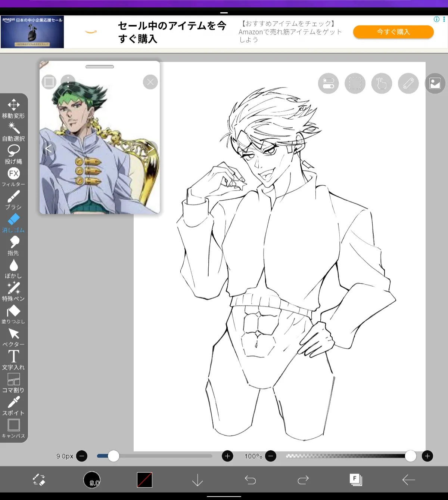Open the reference image window button
This screenshot has width=448, height=500.
point(435,83)
